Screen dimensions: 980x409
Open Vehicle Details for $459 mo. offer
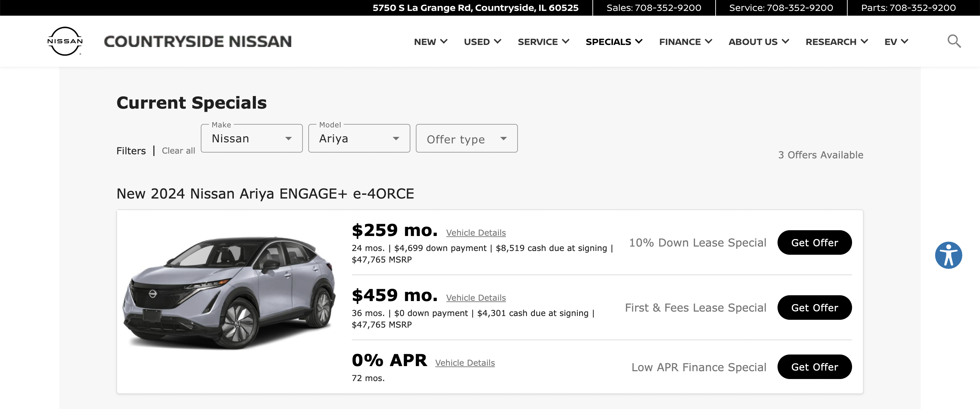tap(476, 298)
